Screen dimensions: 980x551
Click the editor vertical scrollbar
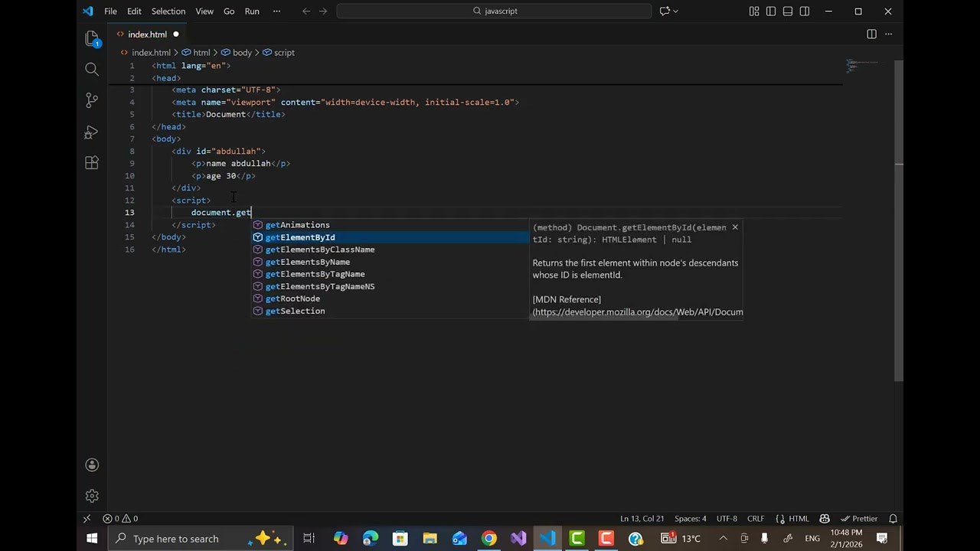click(x=899, y=222)
